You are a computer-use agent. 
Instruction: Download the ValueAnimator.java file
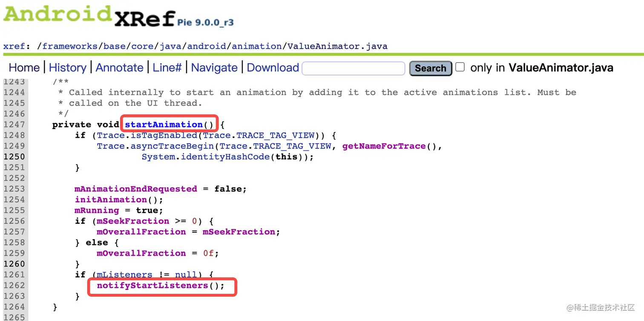pos(273,68)
